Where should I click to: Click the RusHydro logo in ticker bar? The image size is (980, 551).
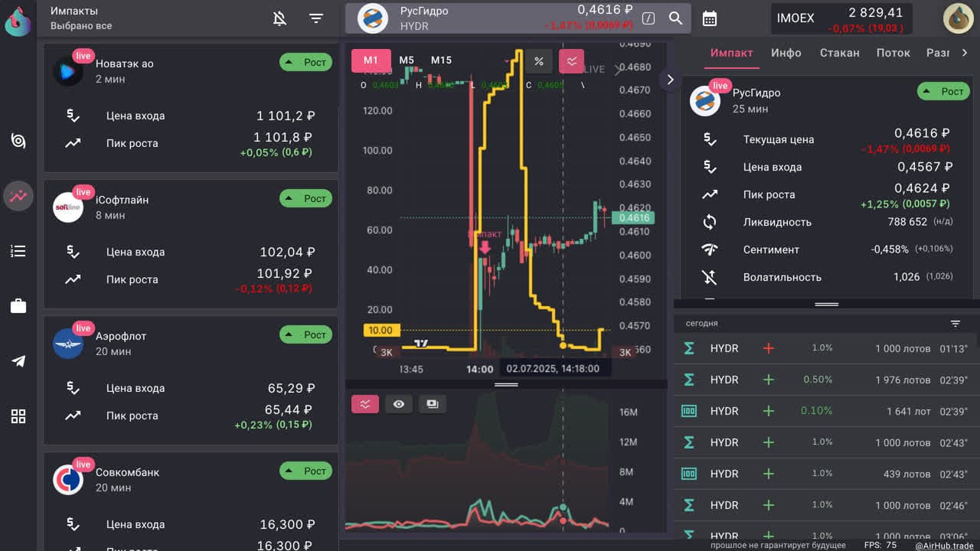pyautogui.click(x=373, y=18)
